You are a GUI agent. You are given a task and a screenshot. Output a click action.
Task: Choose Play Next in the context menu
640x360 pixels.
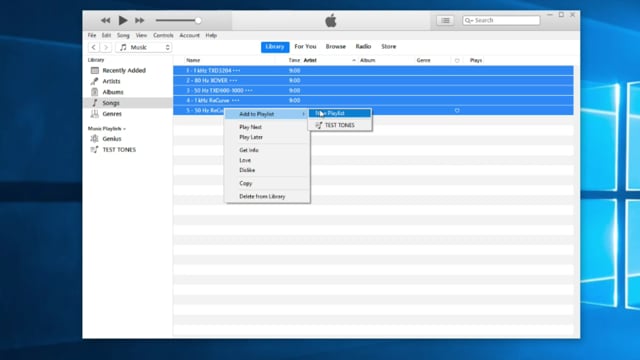pos(250,127)
